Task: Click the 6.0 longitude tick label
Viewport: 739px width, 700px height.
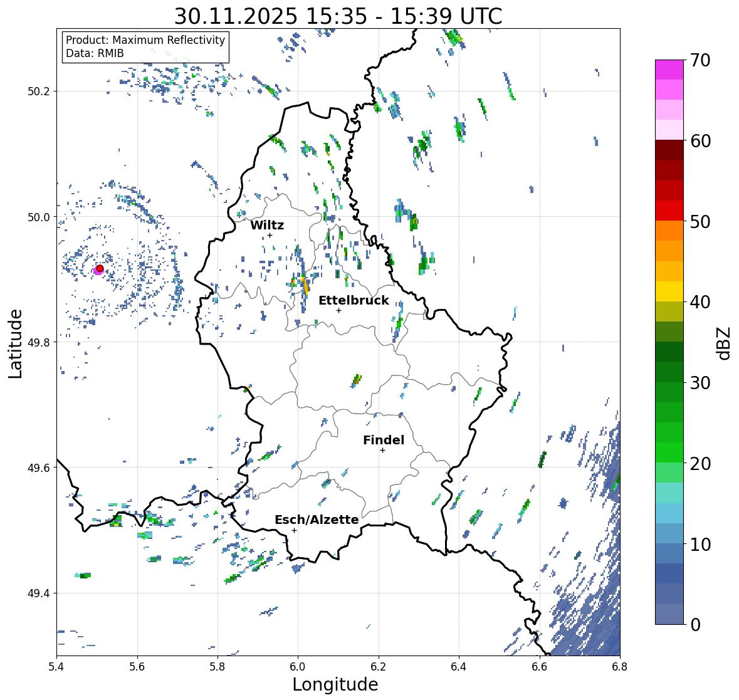Action: (298, 667)
